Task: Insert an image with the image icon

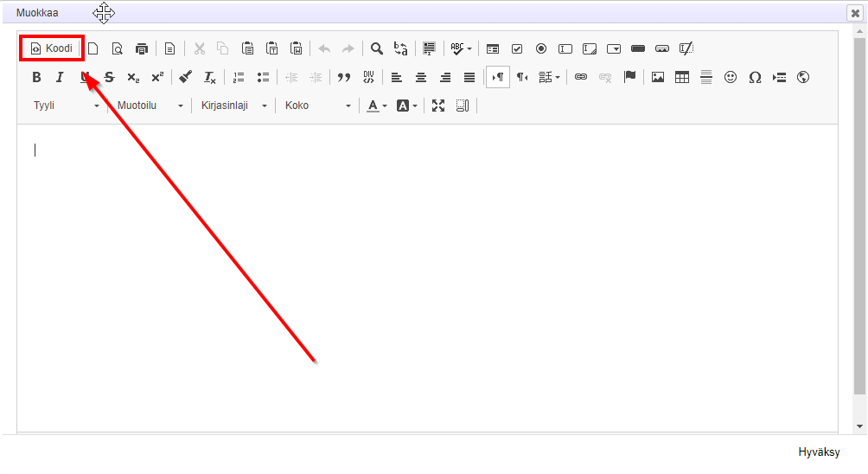Action: [658, 78]
